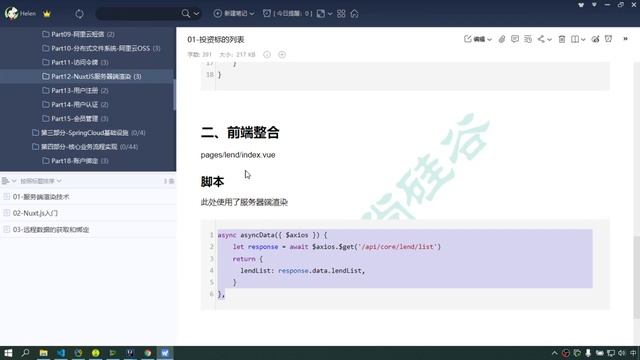Click the paperclip attachment icon
The width and height of the screenshot is (640, 360).
click(502, 39)
